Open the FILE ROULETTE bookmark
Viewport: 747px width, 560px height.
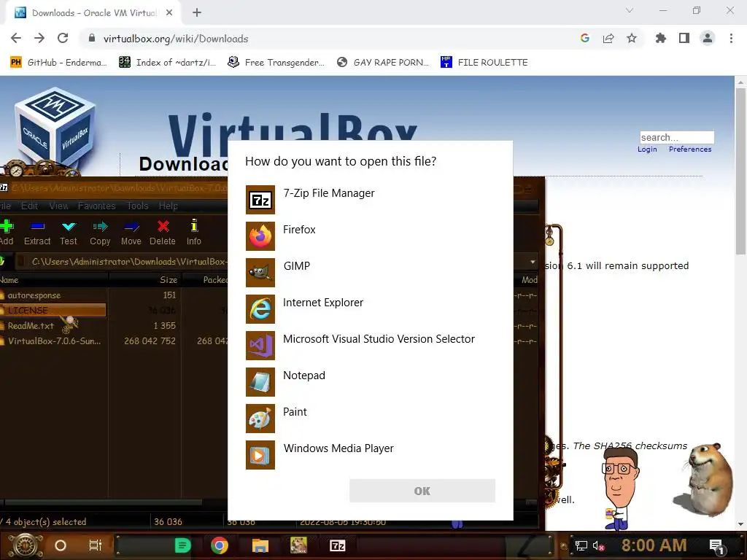click(x=484, y=63)
